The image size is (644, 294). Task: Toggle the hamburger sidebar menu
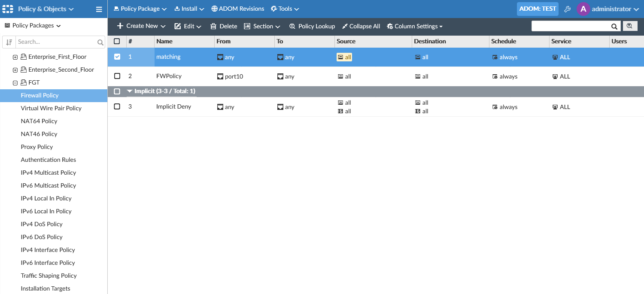click(99, 9)
